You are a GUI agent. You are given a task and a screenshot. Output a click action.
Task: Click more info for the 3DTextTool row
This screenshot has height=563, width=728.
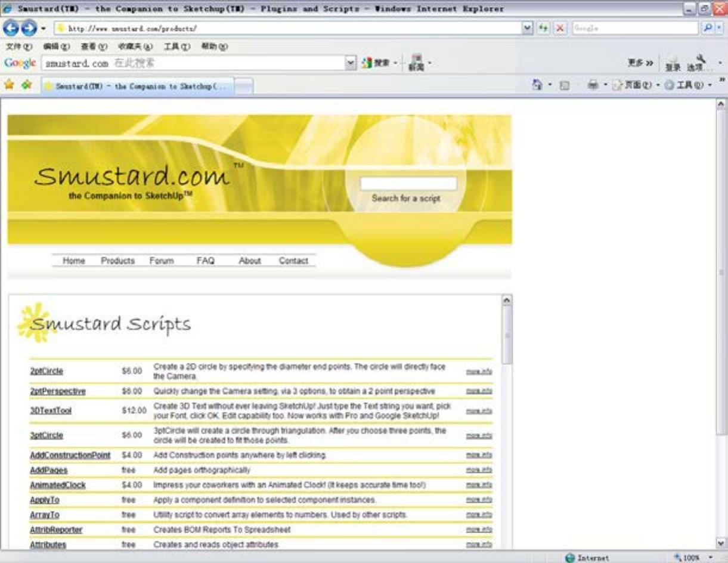[x=479, y=411]
